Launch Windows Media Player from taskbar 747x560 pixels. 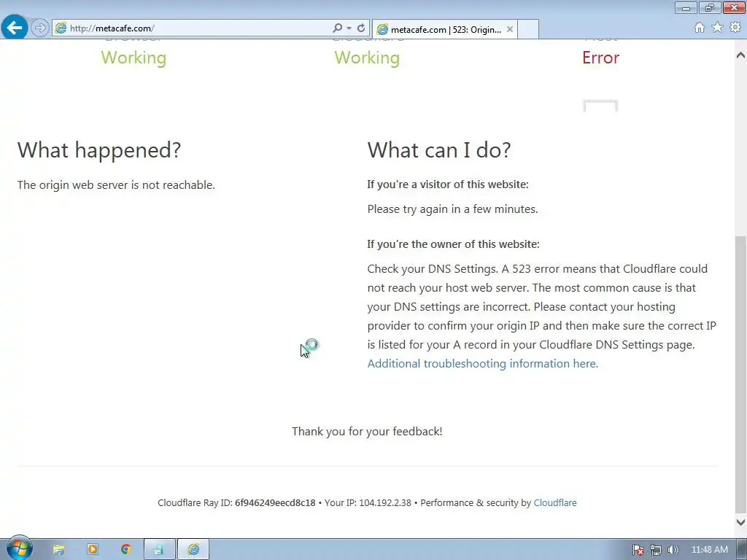point(93,550)
